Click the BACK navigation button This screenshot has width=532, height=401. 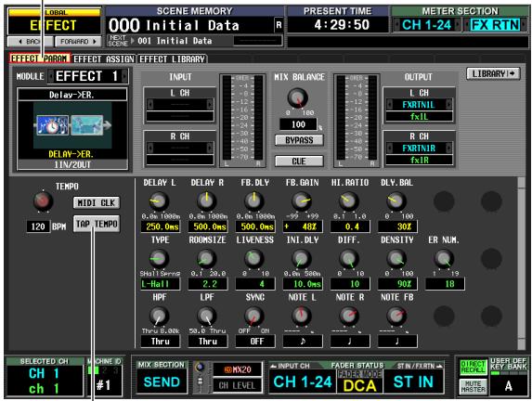pyautogui.click(x=31, y=42)
